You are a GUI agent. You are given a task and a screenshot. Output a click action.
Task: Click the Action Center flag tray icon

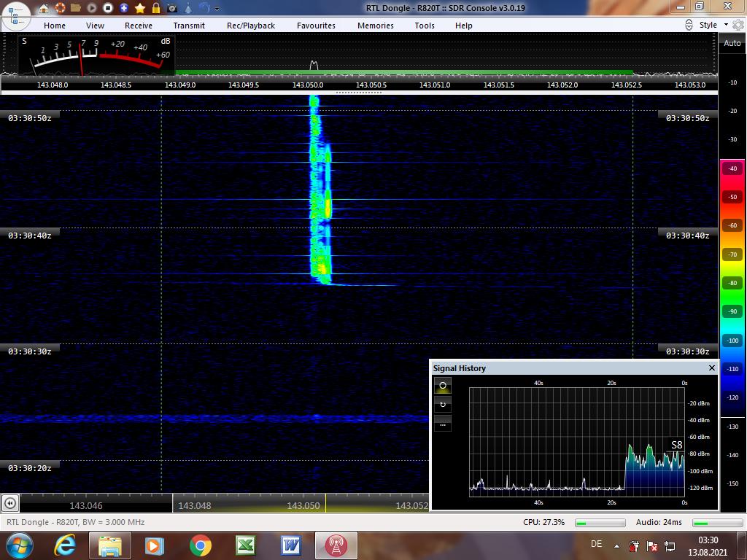click(x=651, y=545)
